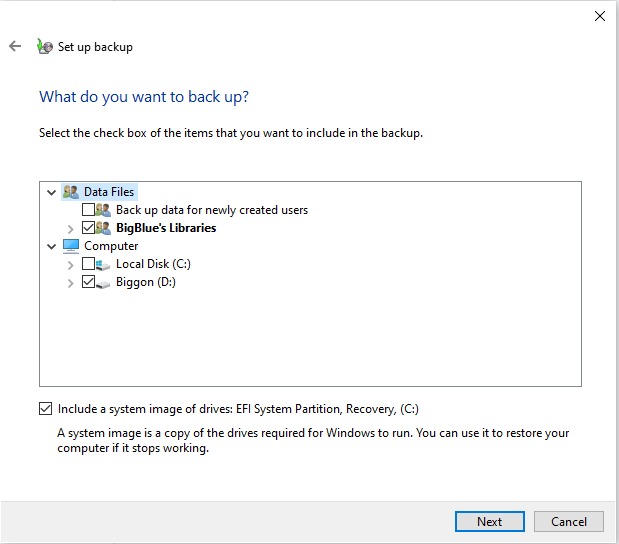This screenshot has height=544, width=619.
Task: Check the Local Disk (C:) checkbox
Action: click(x=88, y=264)
